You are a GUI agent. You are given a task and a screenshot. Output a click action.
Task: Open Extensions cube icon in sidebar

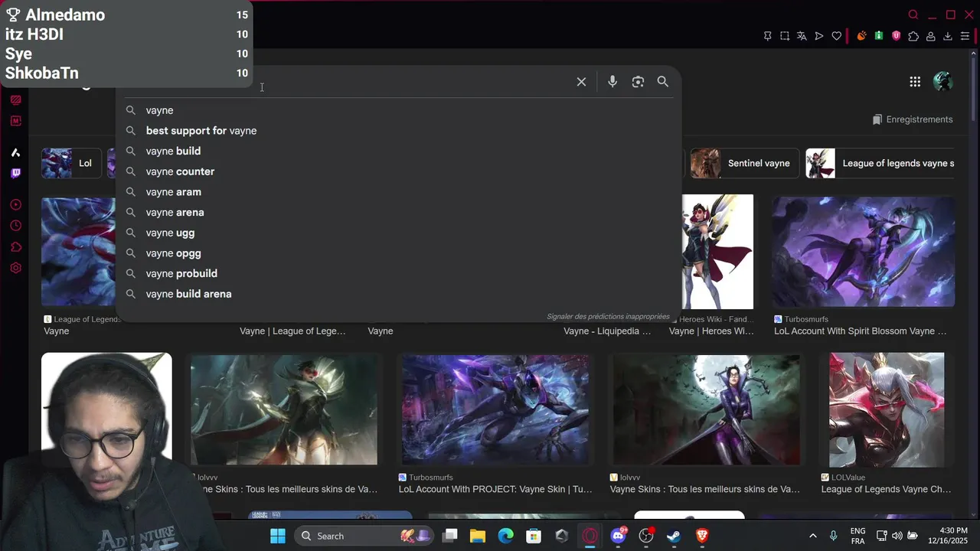click(x=15, y=247)
